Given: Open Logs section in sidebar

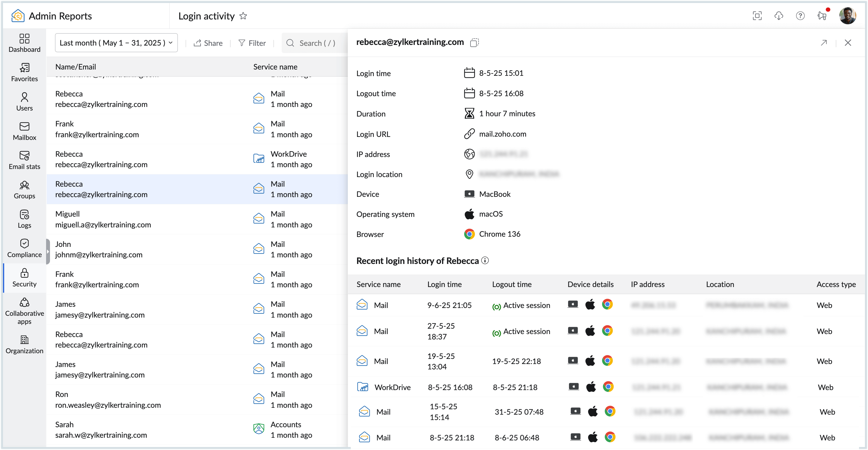Looking at the screenshot, I should [24, 219].
